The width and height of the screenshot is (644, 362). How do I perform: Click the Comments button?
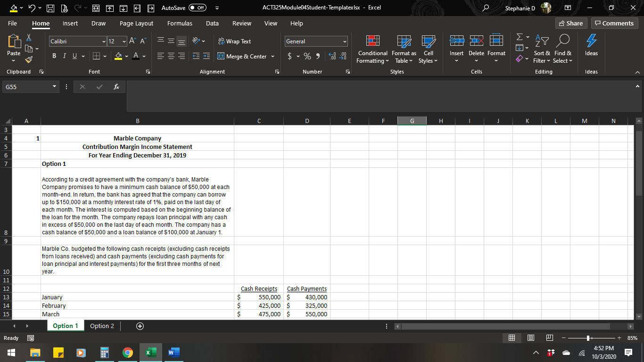click(614, 23)
